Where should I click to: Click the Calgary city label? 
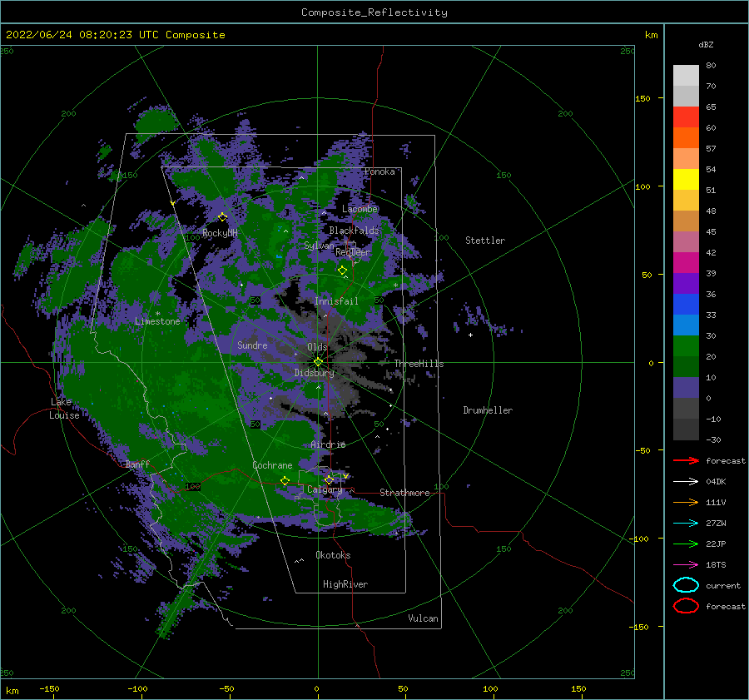325,489
